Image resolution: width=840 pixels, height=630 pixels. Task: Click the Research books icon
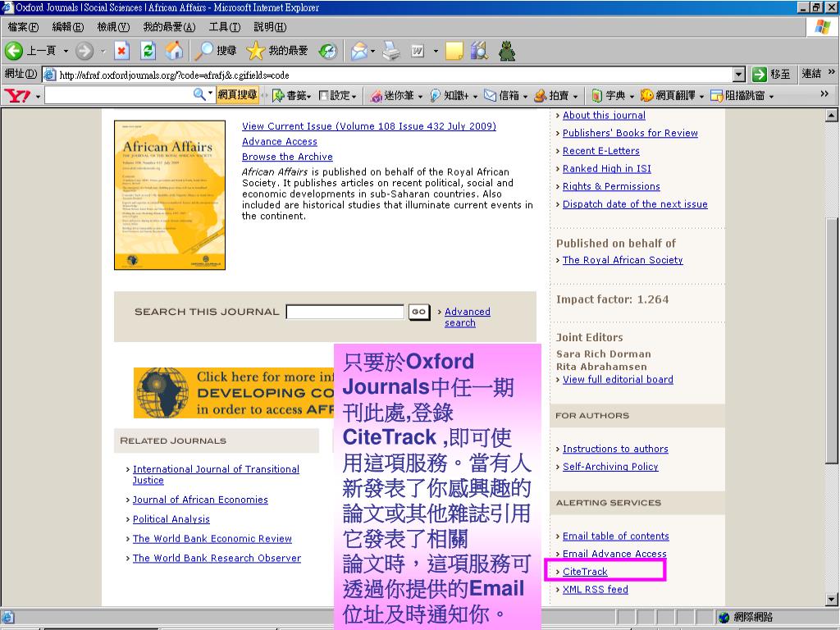(479, 51)
